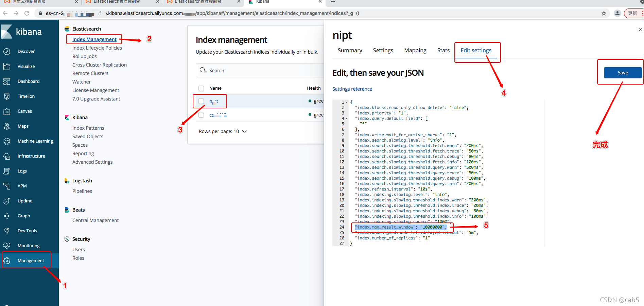
Task: Open Index Patterns under Kibana
Action: pyautogui.click(x=88, y=128)
